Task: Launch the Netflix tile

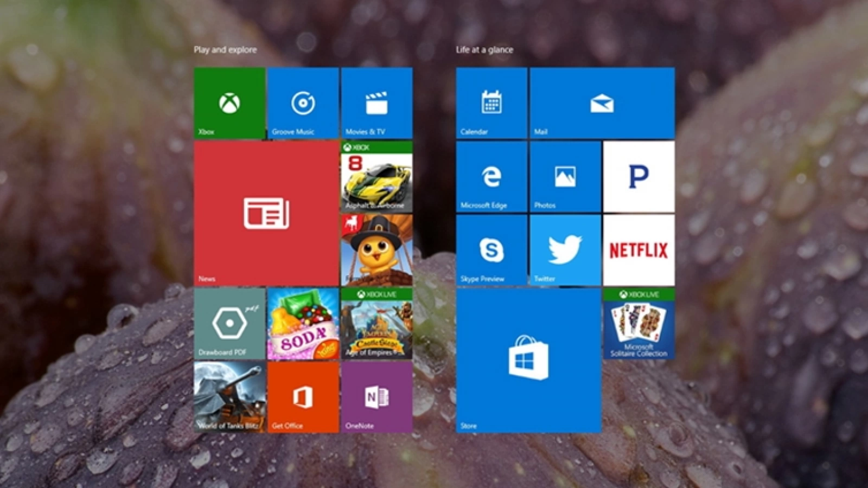Action: coord(639,251)
